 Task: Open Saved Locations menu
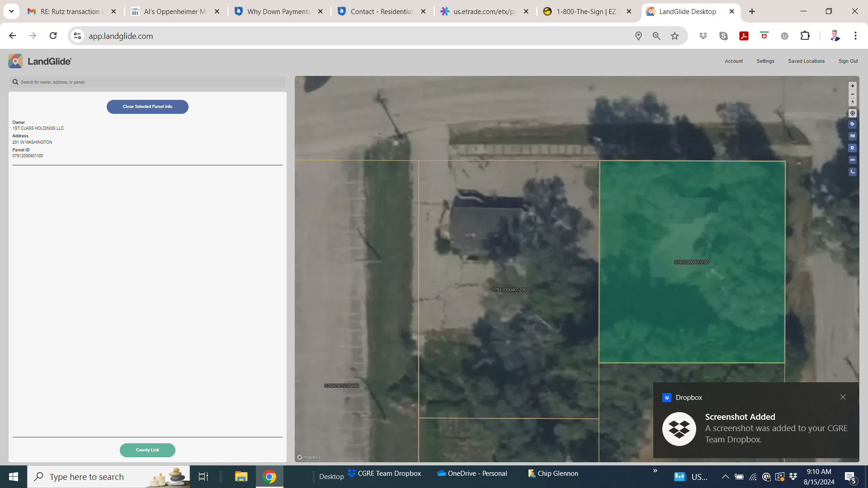(806, 61)
